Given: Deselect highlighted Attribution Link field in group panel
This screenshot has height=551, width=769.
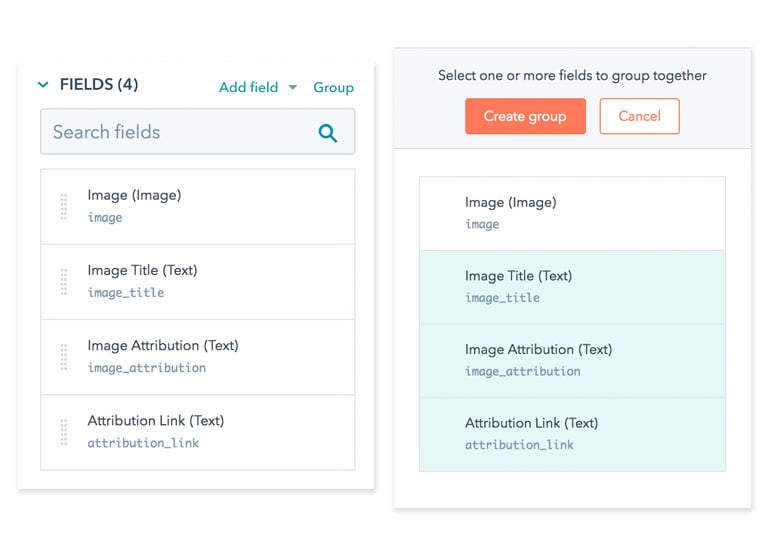Looking at the screenshot, I should [572, 435].
